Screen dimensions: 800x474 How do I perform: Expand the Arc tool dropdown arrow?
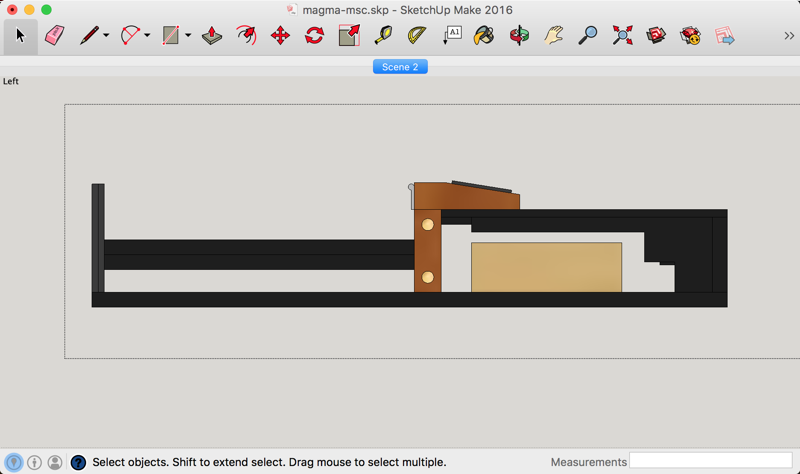pos(147,36)
